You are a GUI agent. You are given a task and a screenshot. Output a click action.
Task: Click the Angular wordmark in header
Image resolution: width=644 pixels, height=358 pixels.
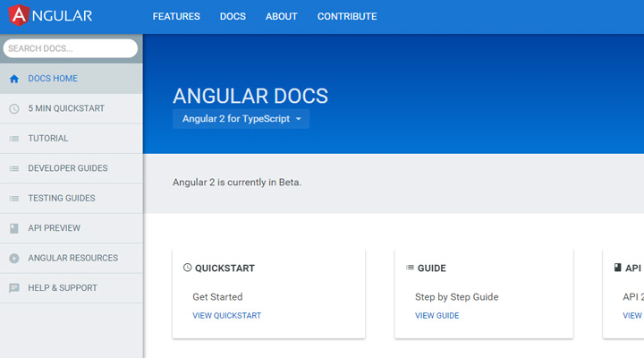tap(62, 16)
